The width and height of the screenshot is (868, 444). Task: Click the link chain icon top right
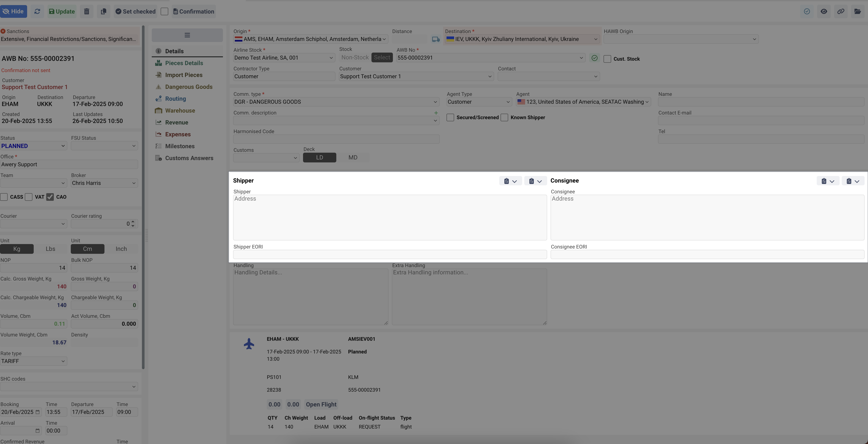(841, 11)
